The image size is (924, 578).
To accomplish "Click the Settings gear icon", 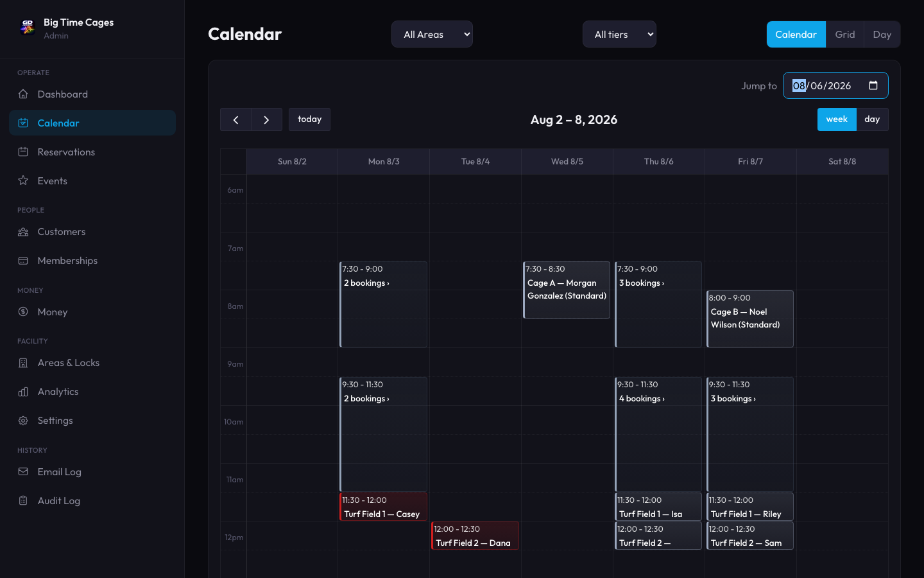I will (x=23, y=421).
